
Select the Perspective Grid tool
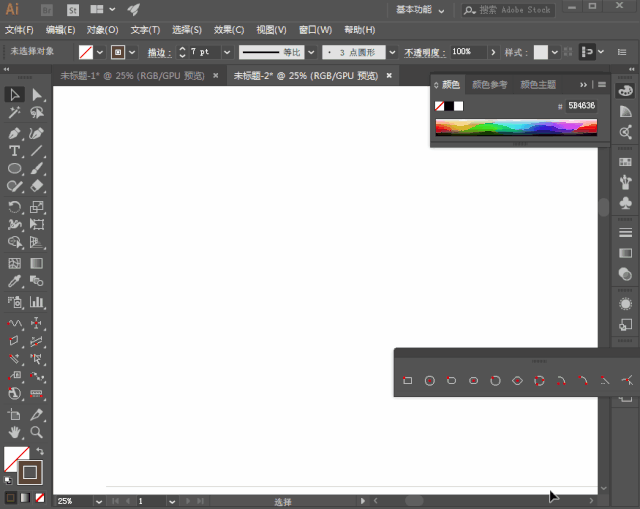click(x=37, y=242)
